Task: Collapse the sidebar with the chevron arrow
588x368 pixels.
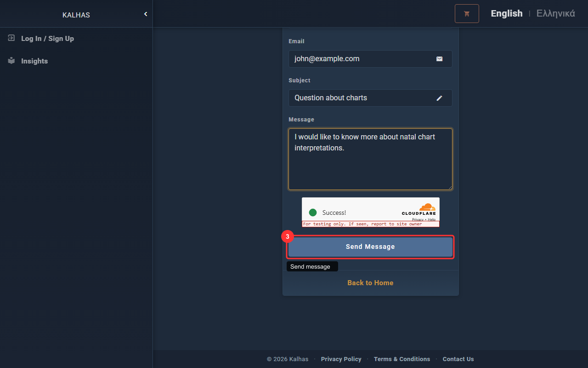Action: coord(146,14)
